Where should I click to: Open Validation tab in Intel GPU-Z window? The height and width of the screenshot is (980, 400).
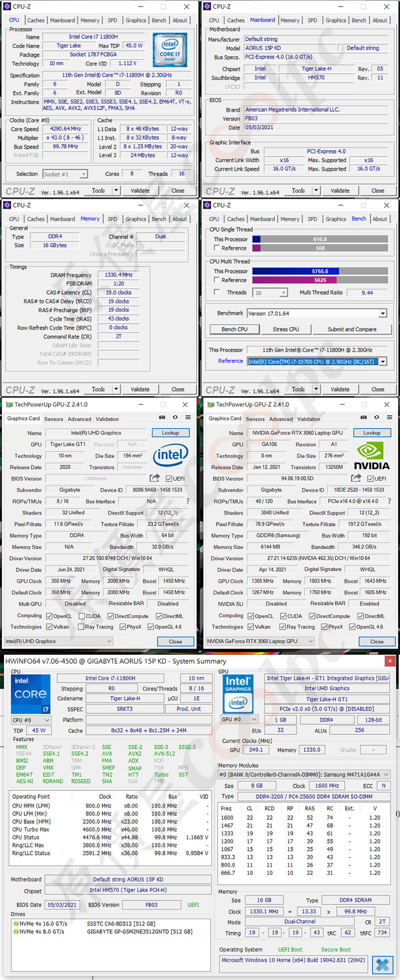coord(107,419)
